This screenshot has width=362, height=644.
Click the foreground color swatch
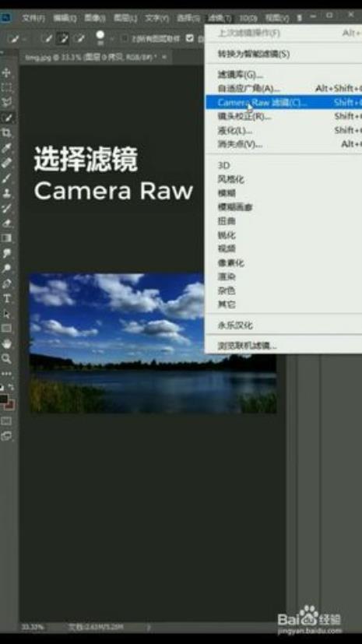click(4, 399)
